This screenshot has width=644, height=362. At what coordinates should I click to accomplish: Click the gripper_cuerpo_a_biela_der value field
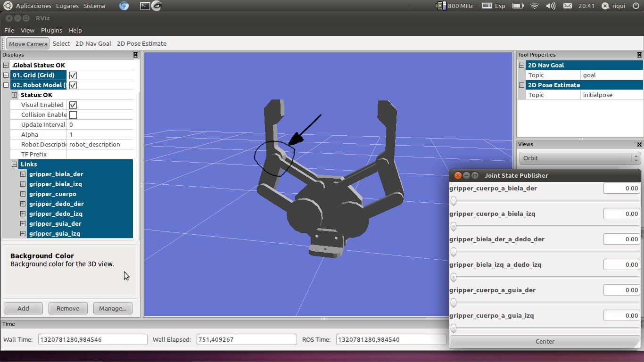[x=622, y=188]
